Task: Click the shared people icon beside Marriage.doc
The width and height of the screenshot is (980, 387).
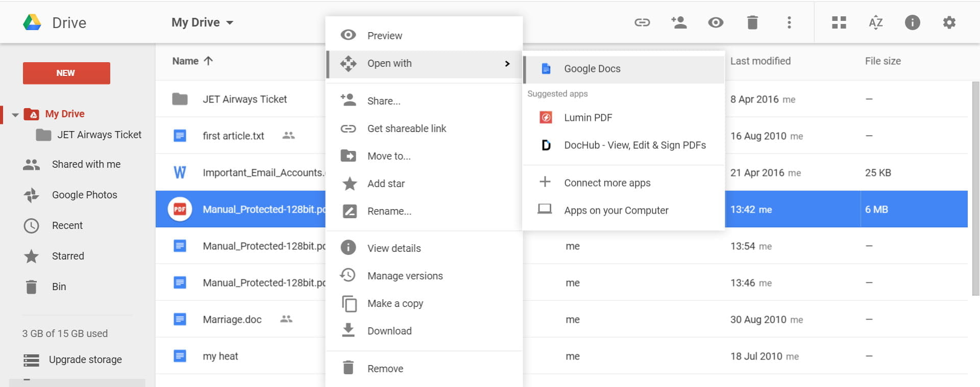Action: tap(286, 319)
